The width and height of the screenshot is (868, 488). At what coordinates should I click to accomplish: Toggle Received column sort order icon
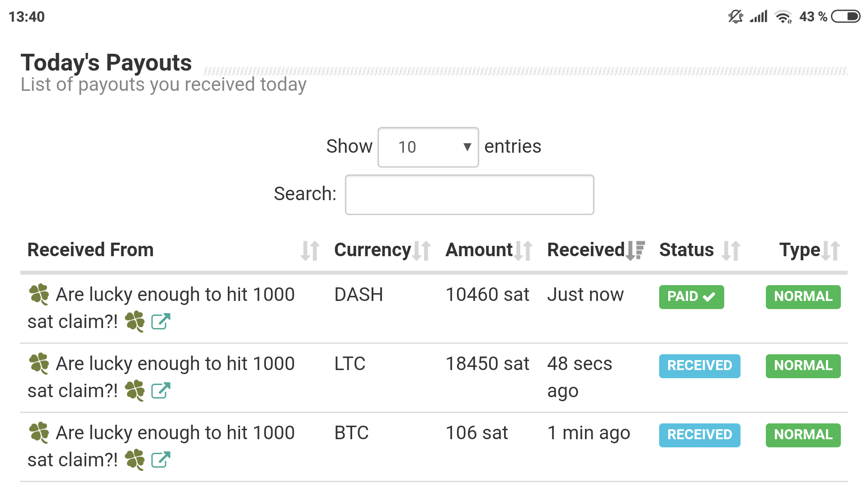pos(635,251)
